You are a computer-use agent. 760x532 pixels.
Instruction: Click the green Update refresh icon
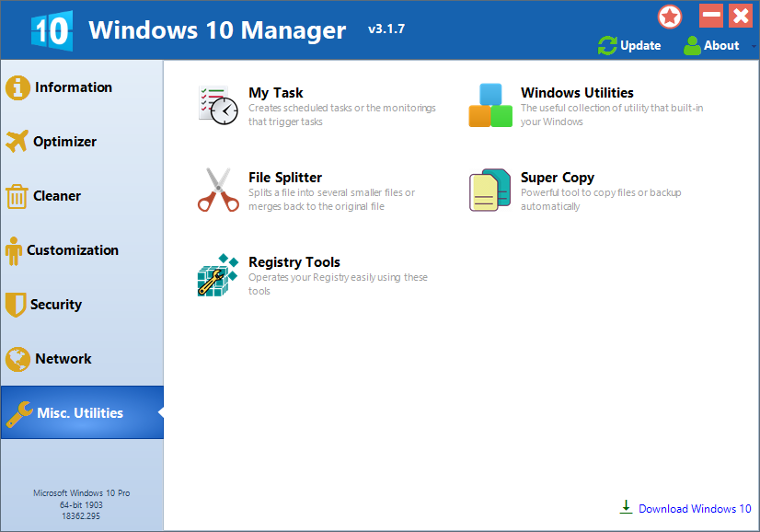(607, 46)
